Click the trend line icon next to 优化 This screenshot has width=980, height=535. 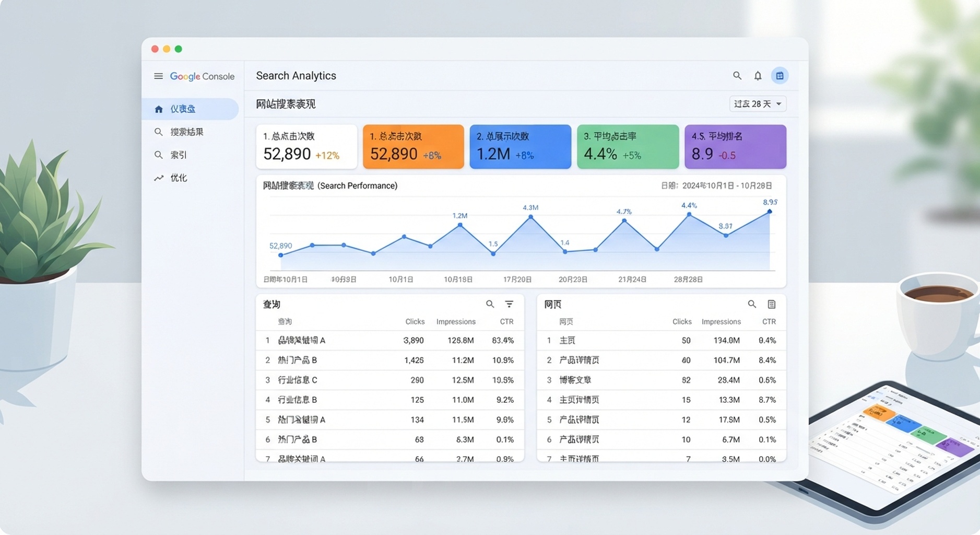click(159, 178)
